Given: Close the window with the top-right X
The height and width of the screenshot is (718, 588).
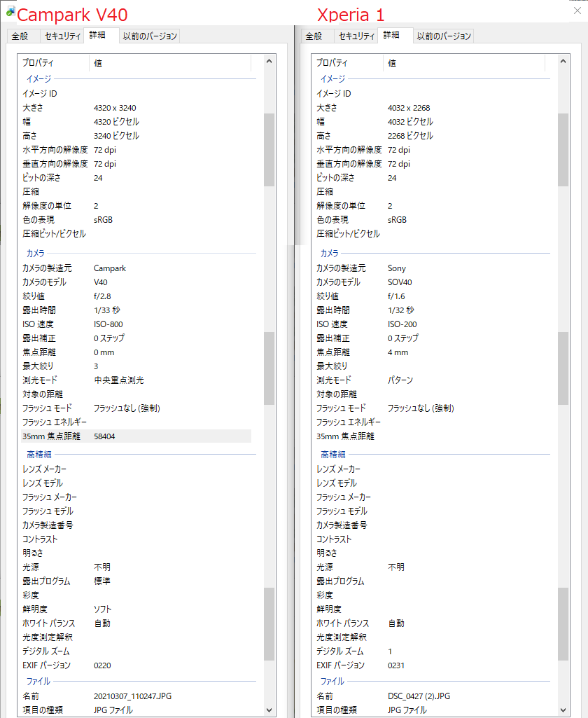Looking at the screenshot, I should tap(577, 11).
